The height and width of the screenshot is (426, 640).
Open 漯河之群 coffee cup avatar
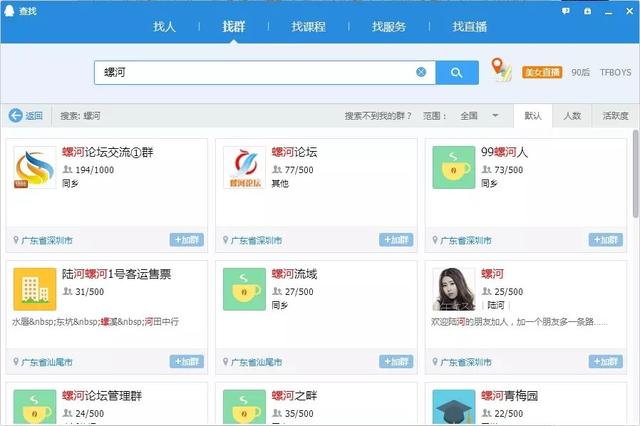[244, 407]
